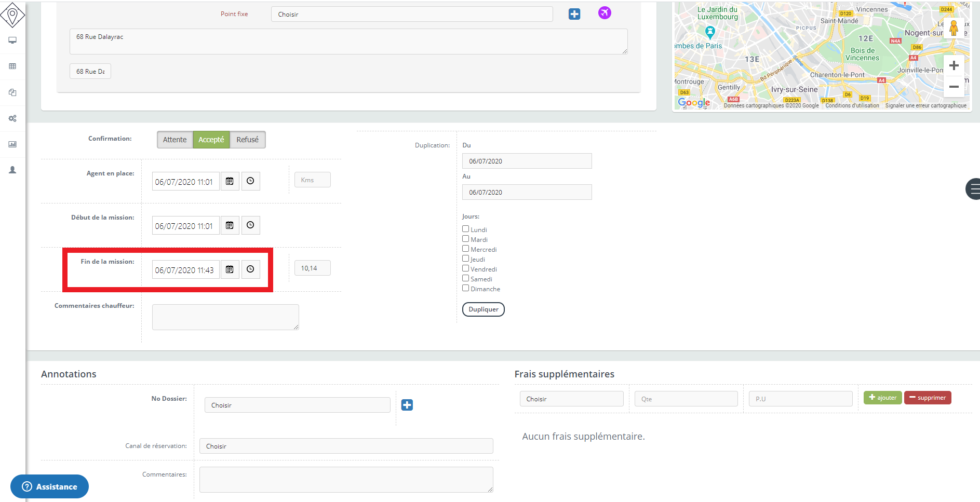Click the Dupliquer button
This screenshot has width=980, height=502.
483,309
